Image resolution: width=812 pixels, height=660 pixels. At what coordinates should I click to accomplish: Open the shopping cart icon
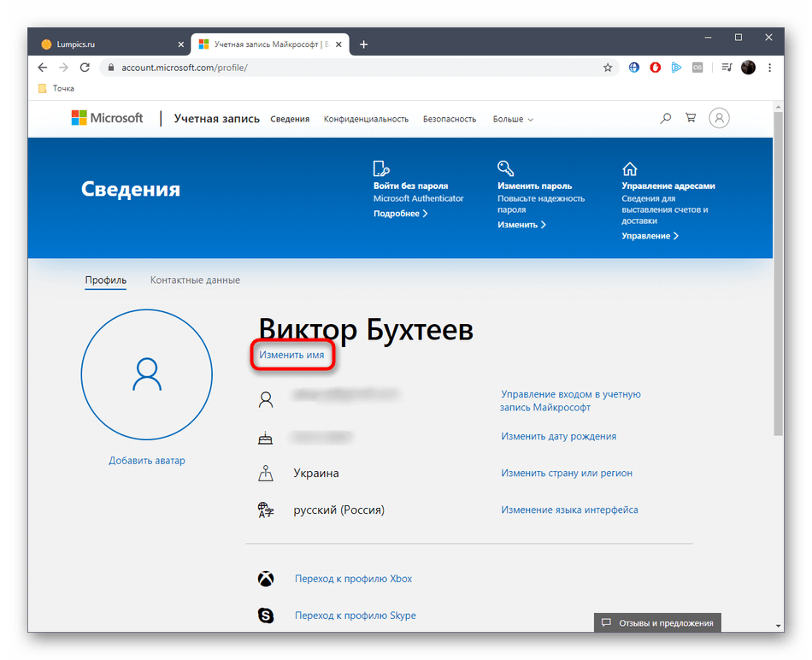[691, 119]
